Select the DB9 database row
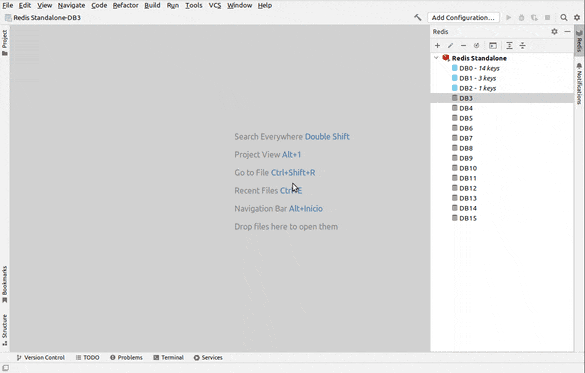Screen dimensions: 585x373 [x=502, y=158]
